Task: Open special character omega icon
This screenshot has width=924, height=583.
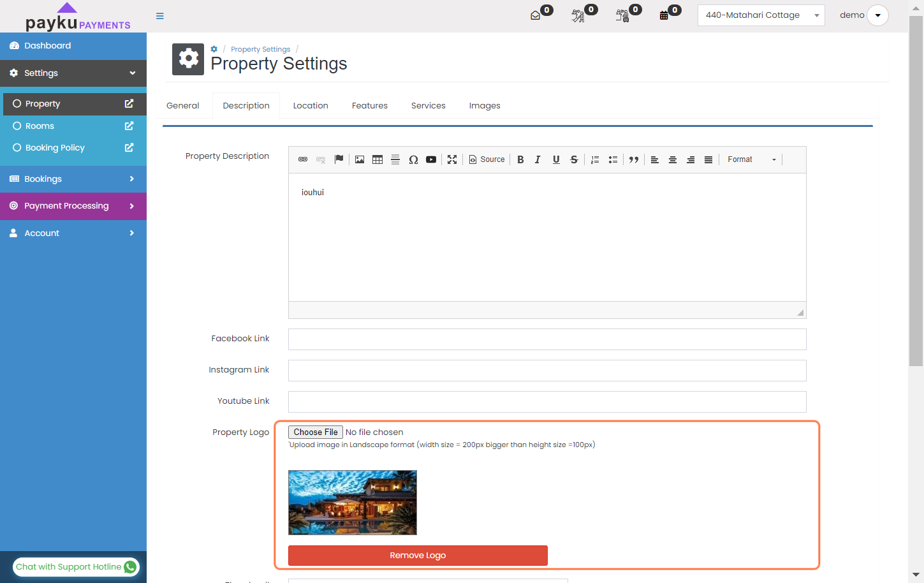Action: 413,159
